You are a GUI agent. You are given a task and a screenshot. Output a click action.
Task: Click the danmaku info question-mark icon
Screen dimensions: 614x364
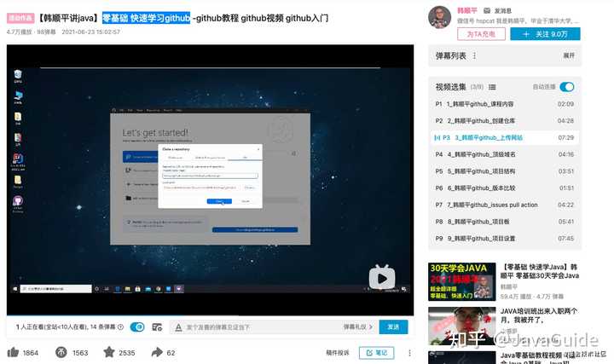coord(120,326)
